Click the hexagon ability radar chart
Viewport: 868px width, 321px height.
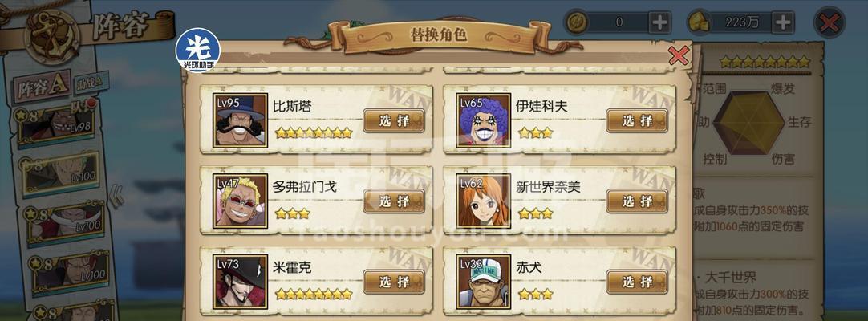748,122
